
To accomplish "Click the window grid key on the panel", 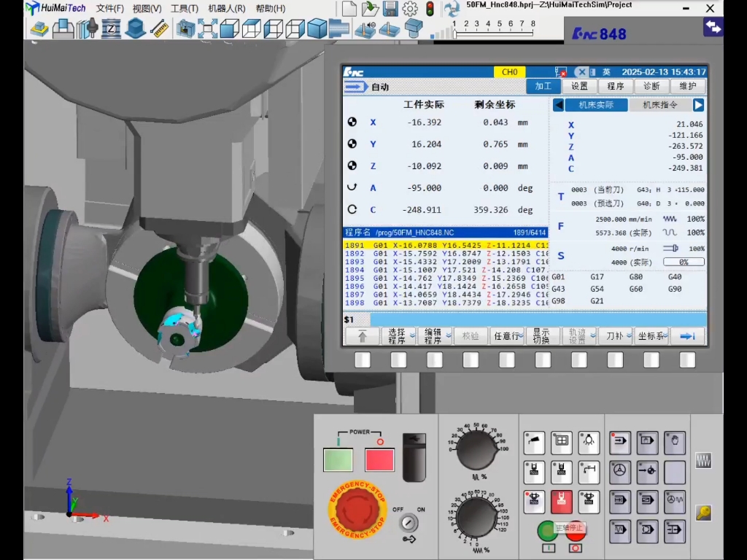I will (562, 442).
